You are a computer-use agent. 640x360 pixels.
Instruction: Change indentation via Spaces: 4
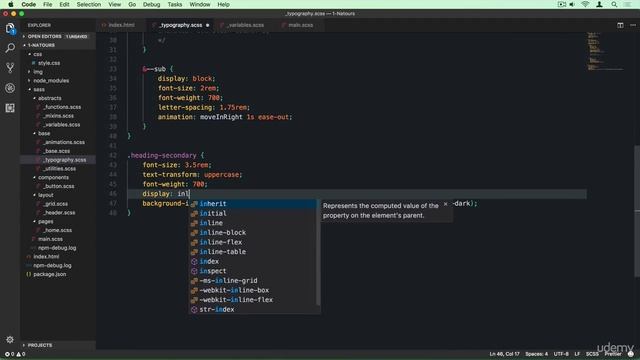coord(536,354)
